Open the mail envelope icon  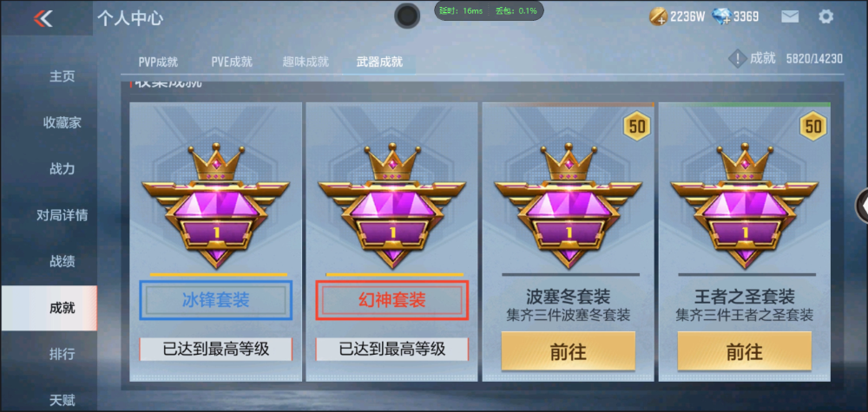(x=790, y=16)
